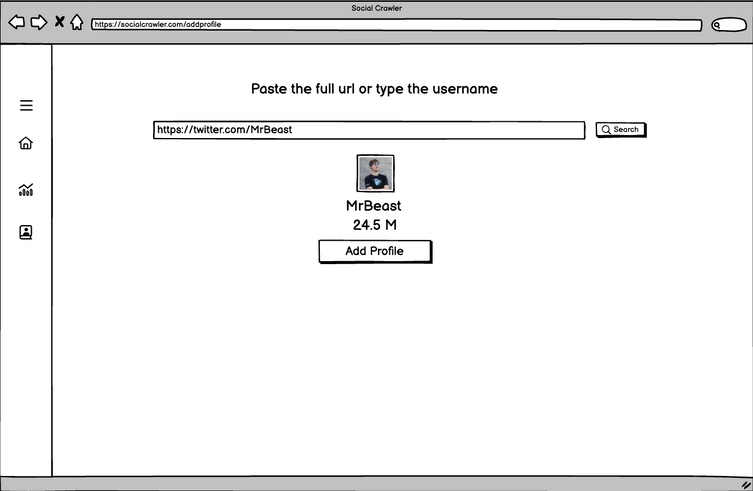Click the 24.5 M follower count
753x491 pixels.
[x=375, y=225]
